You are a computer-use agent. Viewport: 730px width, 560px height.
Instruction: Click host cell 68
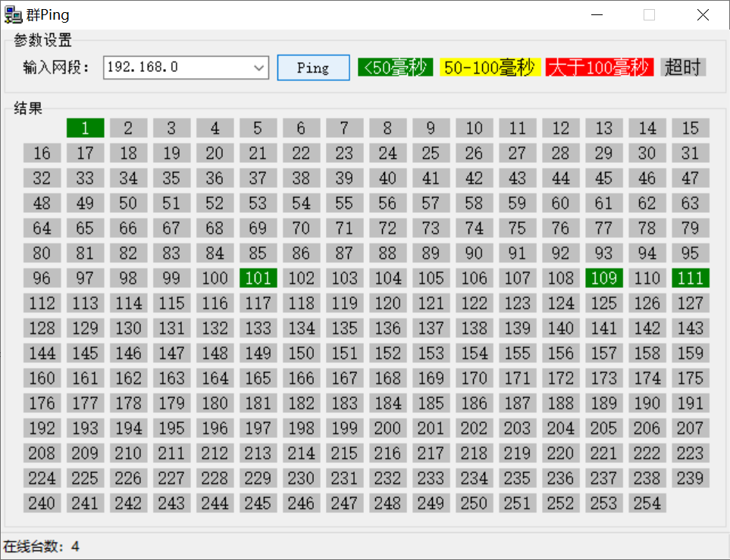(215, 228)
